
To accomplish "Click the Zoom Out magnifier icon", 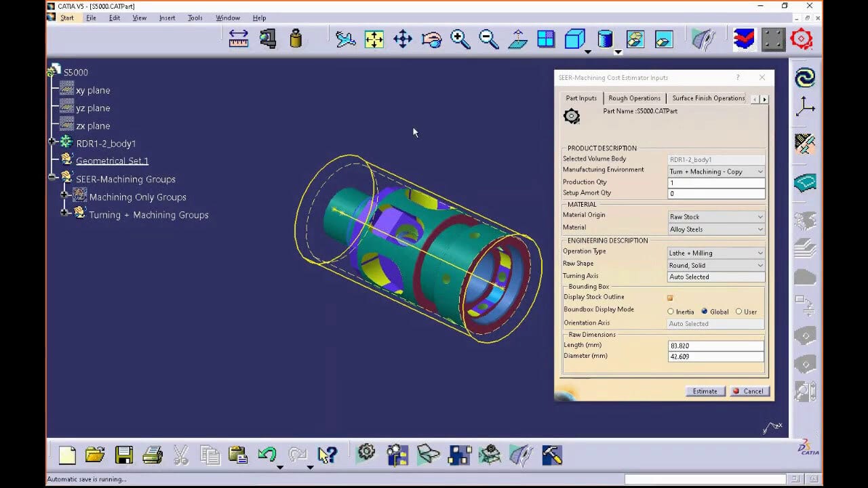I will click(x=489, y=39).
